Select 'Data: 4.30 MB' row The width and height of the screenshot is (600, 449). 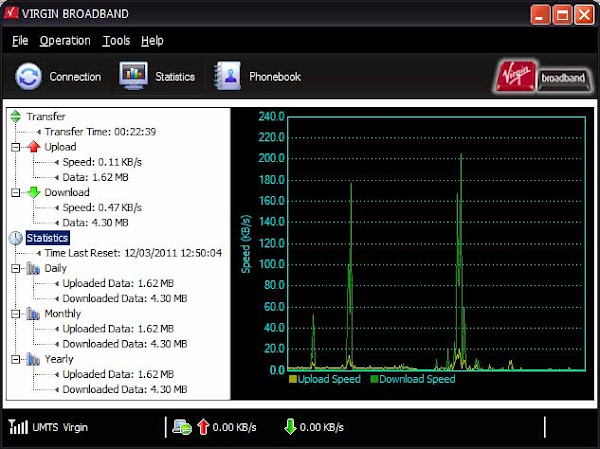pos(96,223)
